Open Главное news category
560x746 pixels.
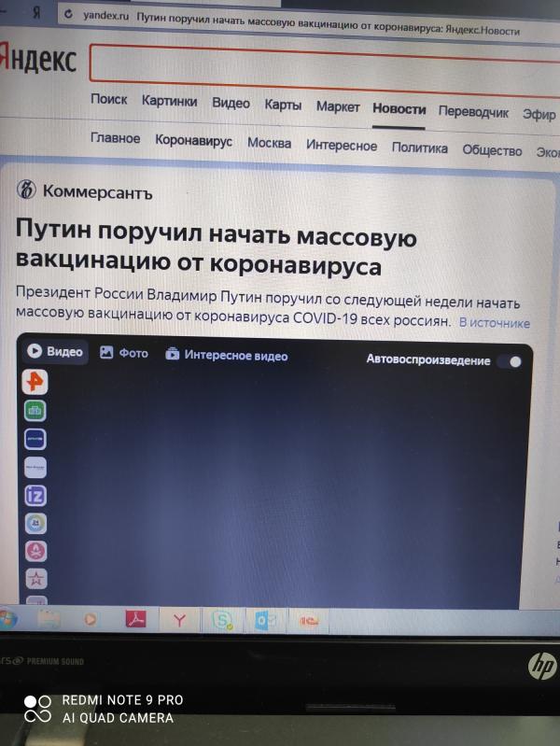click(x=115, y=138)
